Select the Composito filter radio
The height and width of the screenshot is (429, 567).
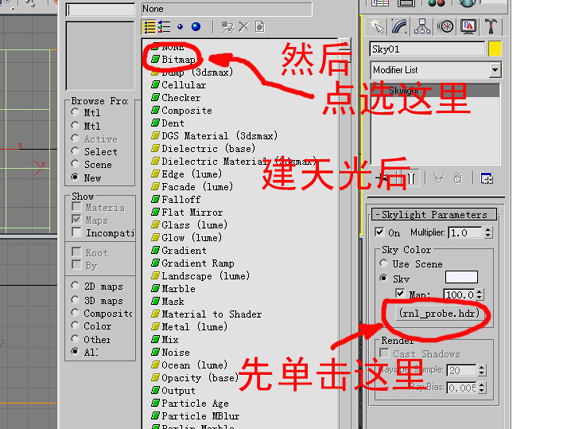pyautogui.click(x=75, y=312)
